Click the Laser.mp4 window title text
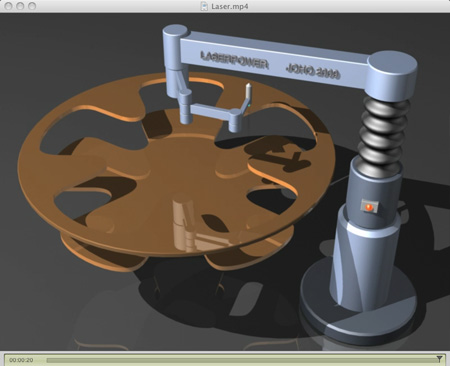450x366 pixels. 229,6
